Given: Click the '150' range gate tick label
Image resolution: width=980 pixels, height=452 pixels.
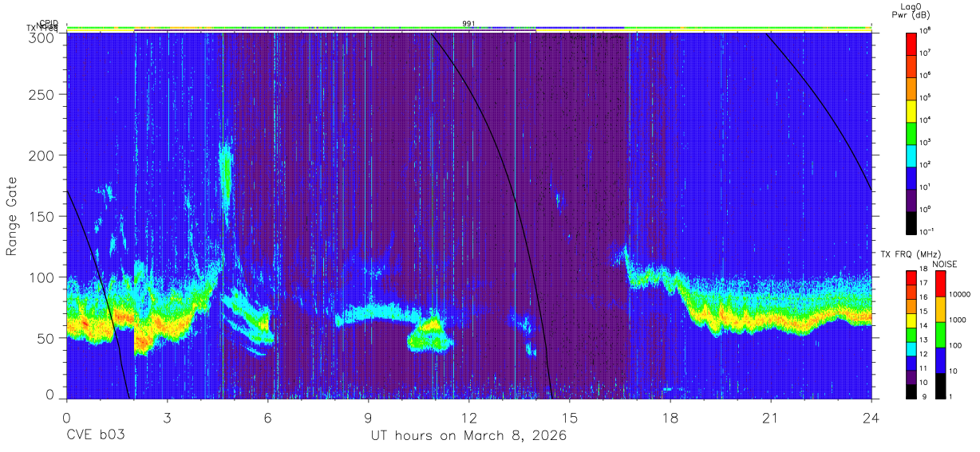Looking at the screenshot, I should pos(42,216).
